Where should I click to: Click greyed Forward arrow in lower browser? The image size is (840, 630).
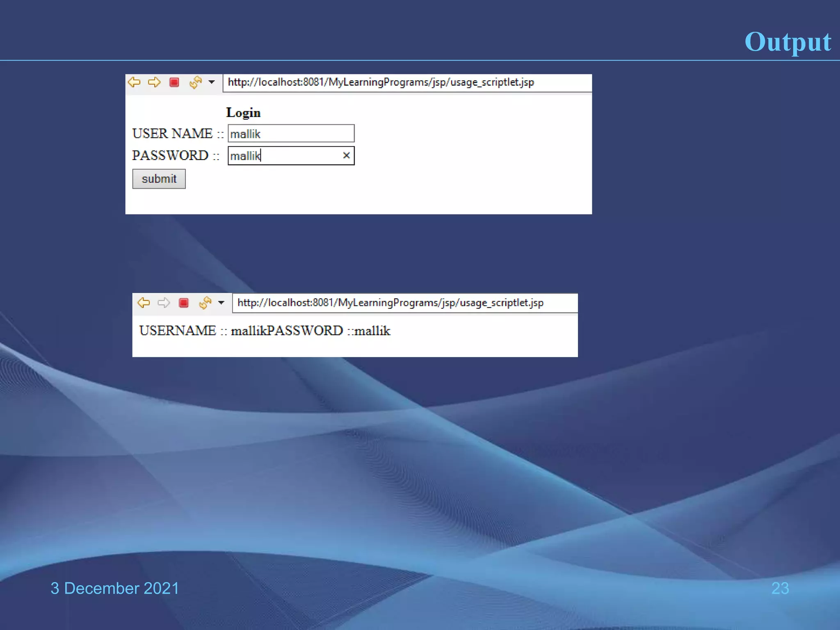164,303
